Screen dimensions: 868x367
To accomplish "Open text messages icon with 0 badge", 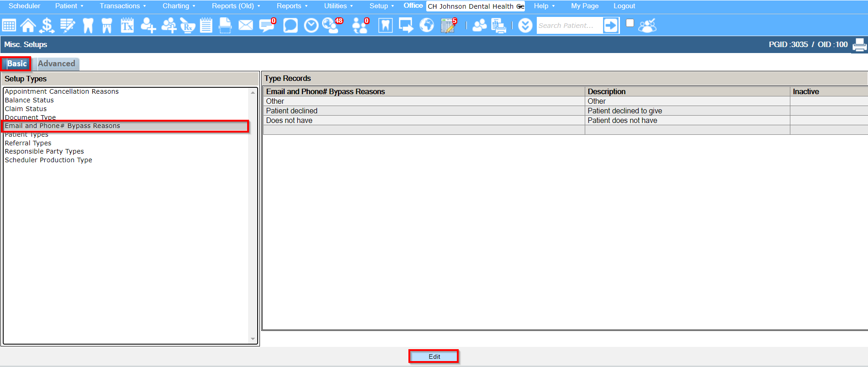I will [x=267, y=25].
